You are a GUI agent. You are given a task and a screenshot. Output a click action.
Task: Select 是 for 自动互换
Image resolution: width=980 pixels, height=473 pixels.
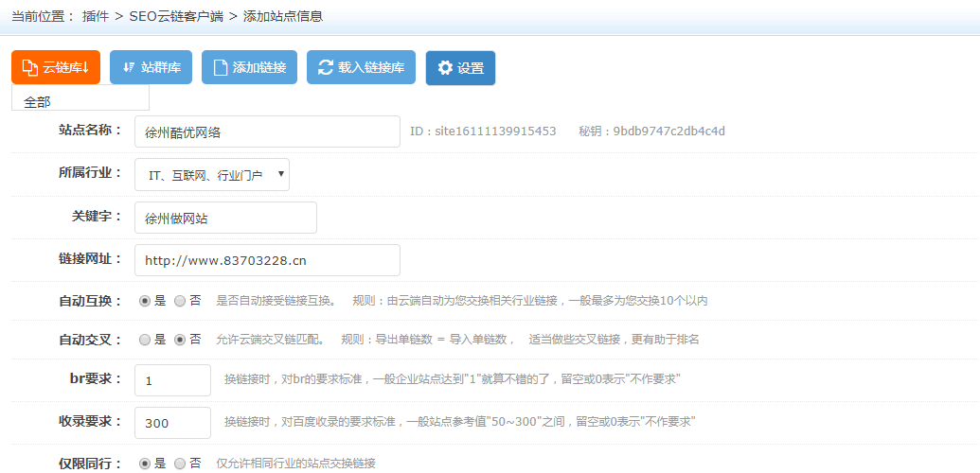(x=145, y=301)
